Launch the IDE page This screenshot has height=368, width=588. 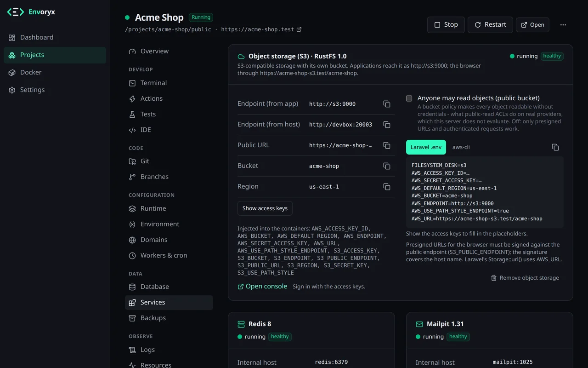point(169,130)
